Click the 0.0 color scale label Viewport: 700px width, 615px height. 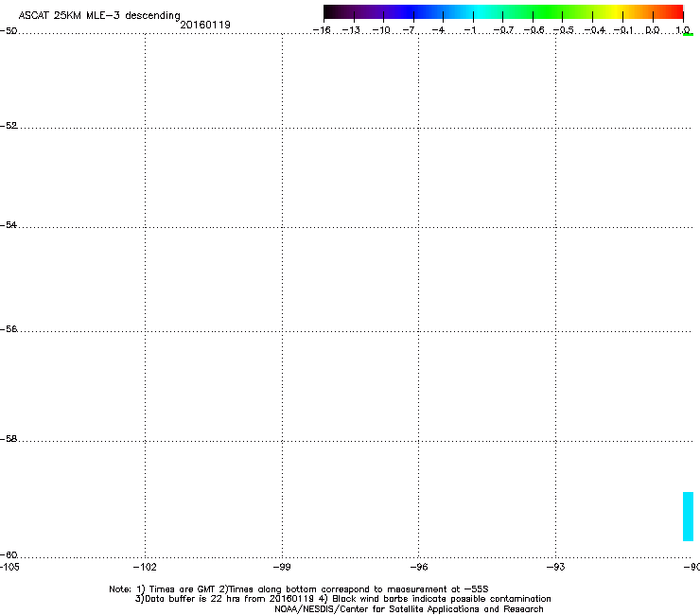pyautogui.click(x=653, y=30)
